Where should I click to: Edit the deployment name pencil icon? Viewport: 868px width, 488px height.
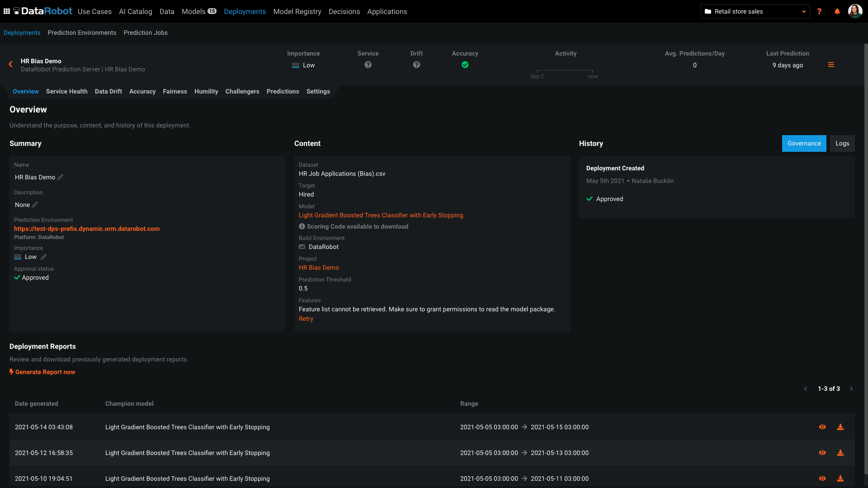(x=60, y=177)
